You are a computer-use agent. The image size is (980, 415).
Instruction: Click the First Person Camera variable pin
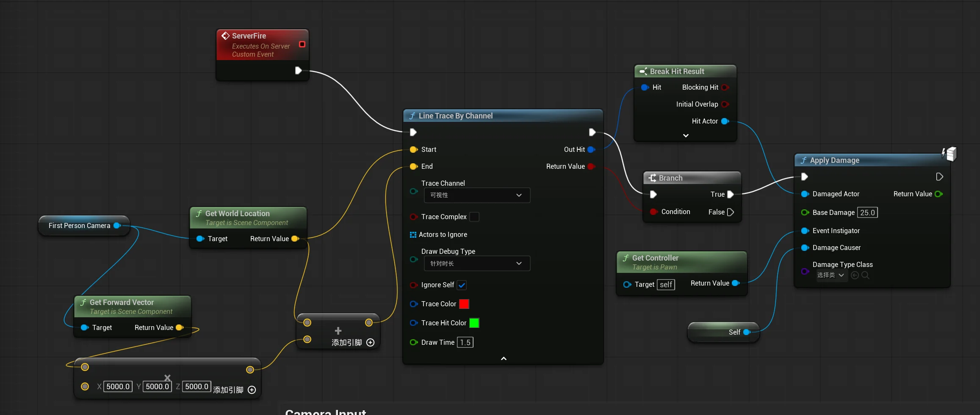click(x=117, y=225)
